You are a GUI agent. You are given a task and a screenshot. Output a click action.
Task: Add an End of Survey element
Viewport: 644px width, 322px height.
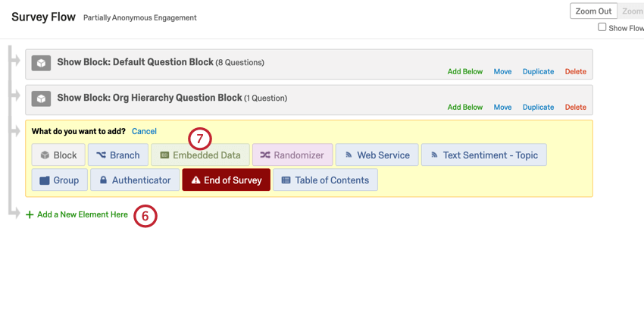point(226,180)
